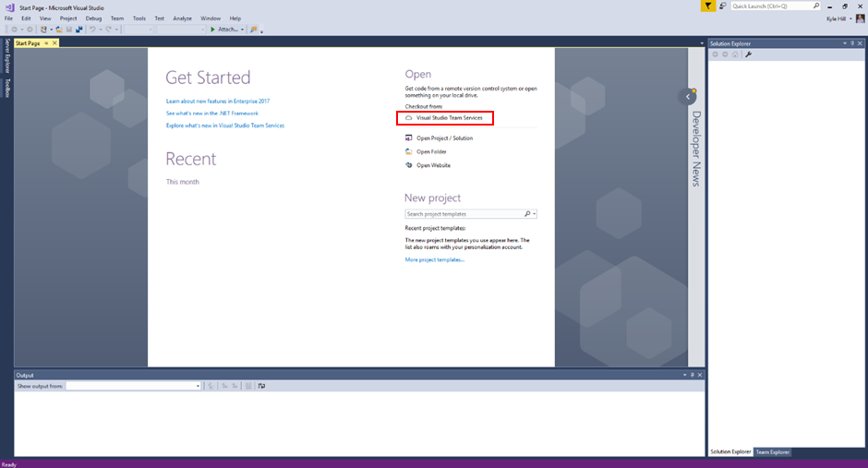The width and height of the screenshot is (868, 468).
Task: Click the Go to Previous Message icon
Action: click(x=224, y=386)
